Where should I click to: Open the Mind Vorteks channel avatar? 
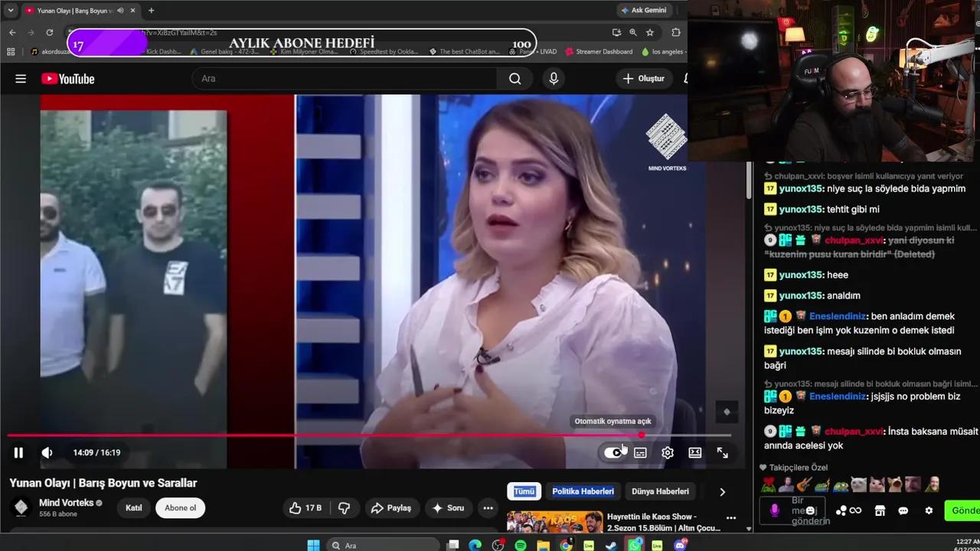tap(22, 507)
